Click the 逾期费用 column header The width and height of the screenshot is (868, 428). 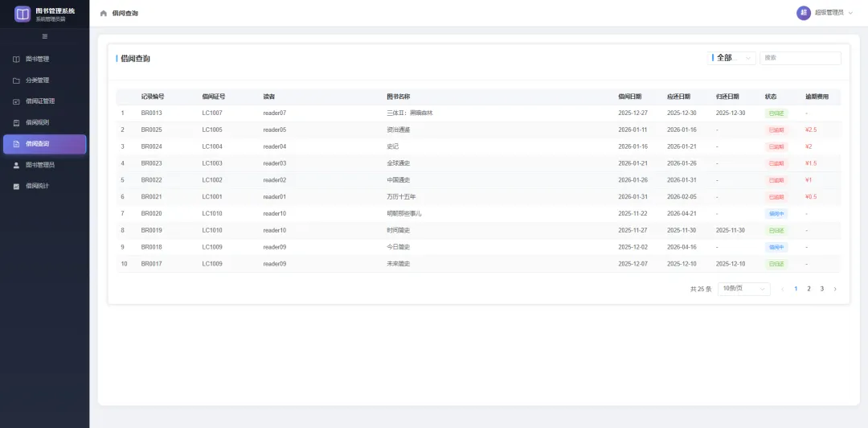tap(817, 97)
